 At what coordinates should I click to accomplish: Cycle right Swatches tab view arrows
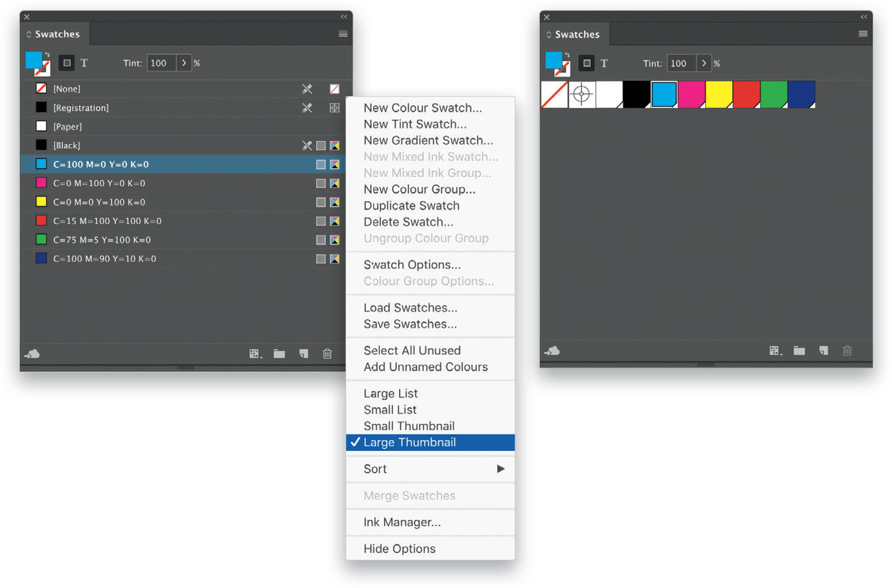pos(548,35)
